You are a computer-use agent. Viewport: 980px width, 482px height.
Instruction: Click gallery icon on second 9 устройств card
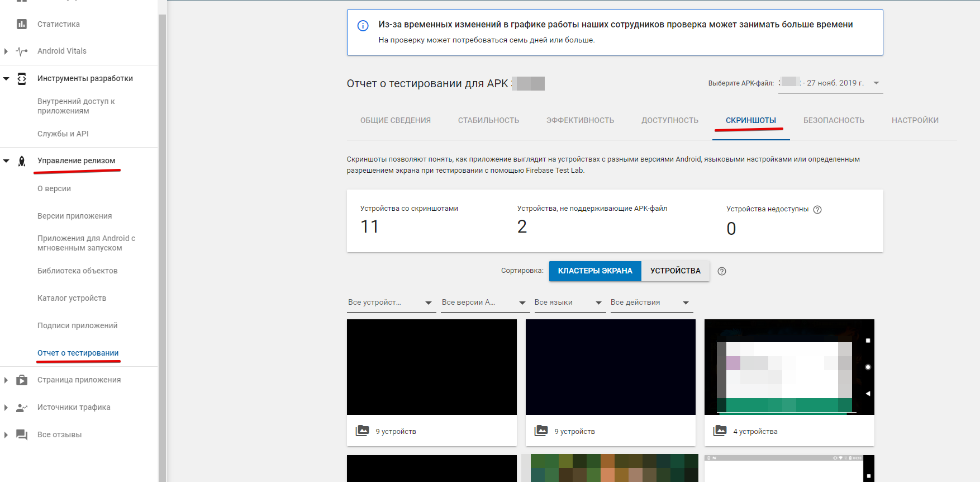point(541,431)
